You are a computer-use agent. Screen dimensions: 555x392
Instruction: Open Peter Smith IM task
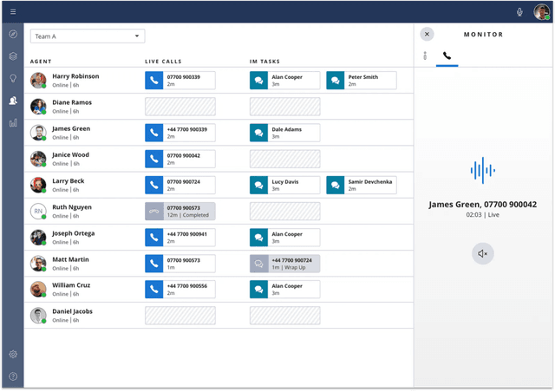362,81
